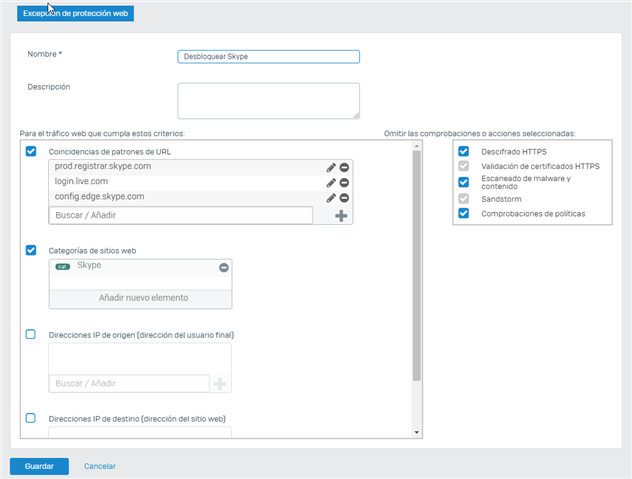Enable Direcciones IP de origen checkbox

click(x=31, y=334)
